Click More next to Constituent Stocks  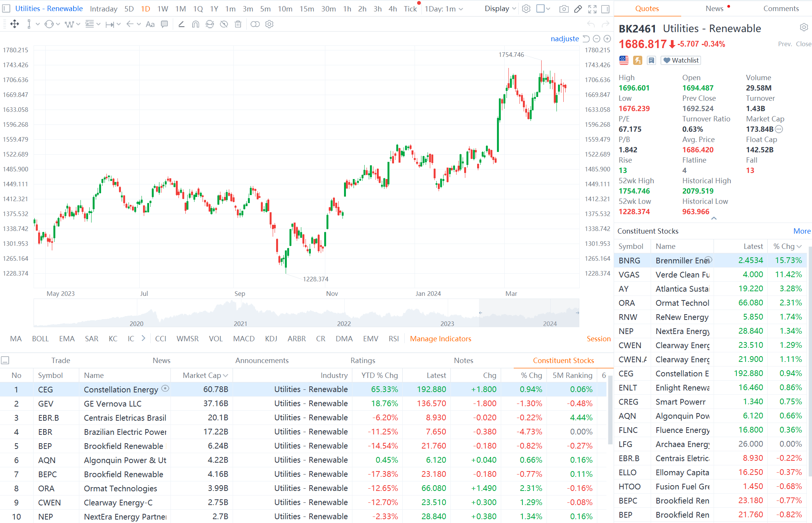[802, 231]
